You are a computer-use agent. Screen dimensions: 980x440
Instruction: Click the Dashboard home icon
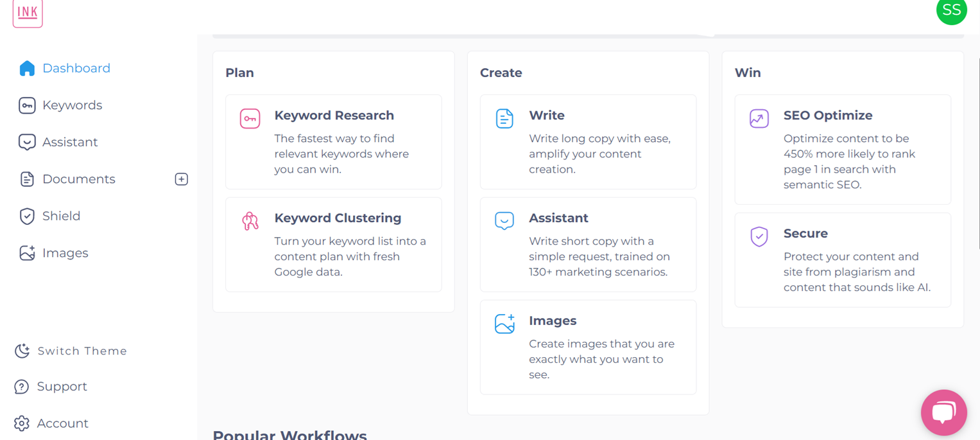pos(27,68)
